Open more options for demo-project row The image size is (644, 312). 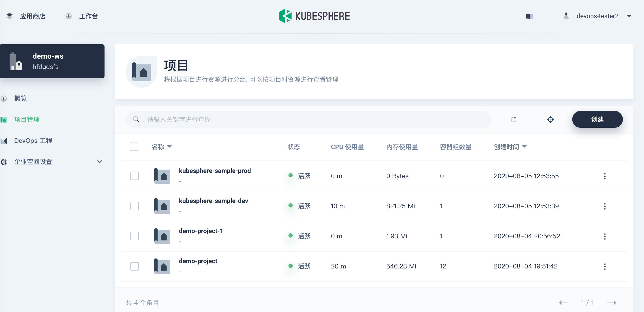605,267
